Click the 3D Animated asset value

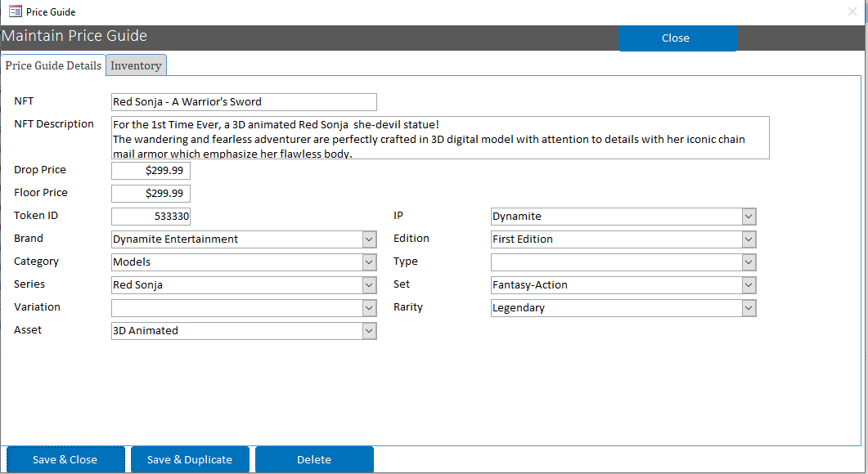pyautogui.click(x=146, y=331)
